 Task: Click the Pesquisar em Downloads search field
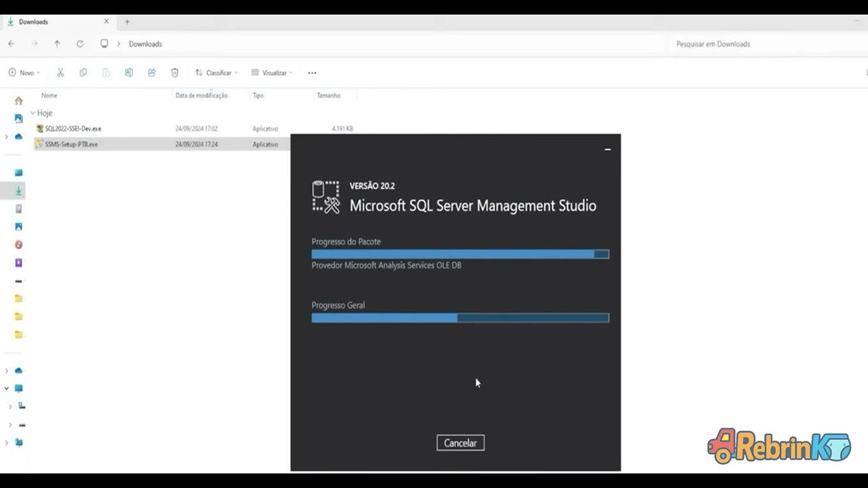click(766, 44)
